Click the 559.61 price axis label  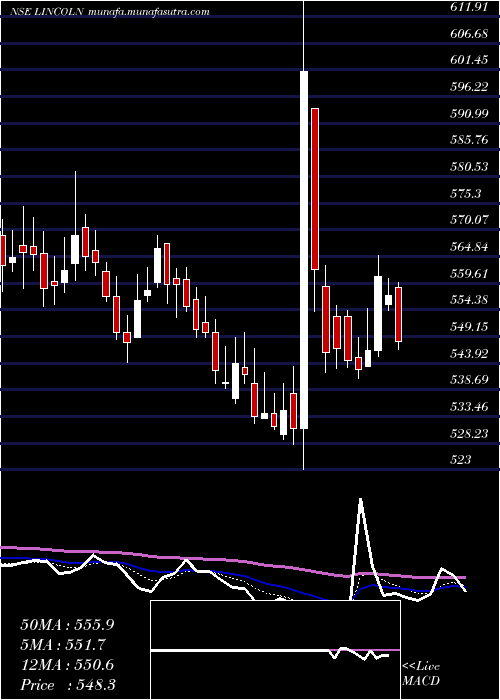tap(469, 273)
